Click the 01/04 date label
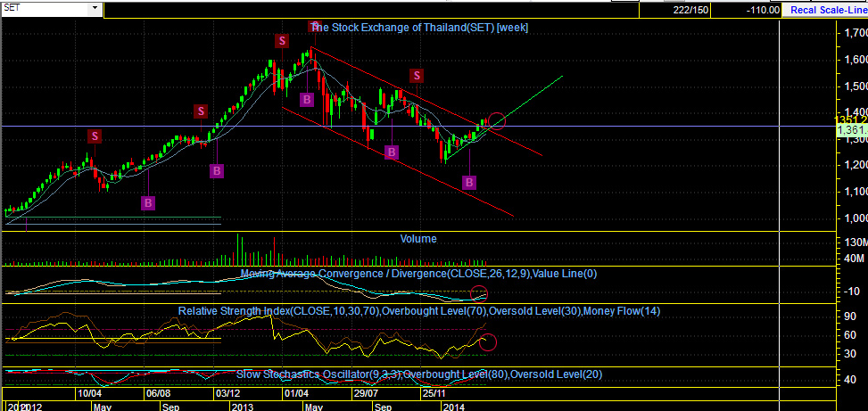 pyautogui.click(x=295, y=394)
